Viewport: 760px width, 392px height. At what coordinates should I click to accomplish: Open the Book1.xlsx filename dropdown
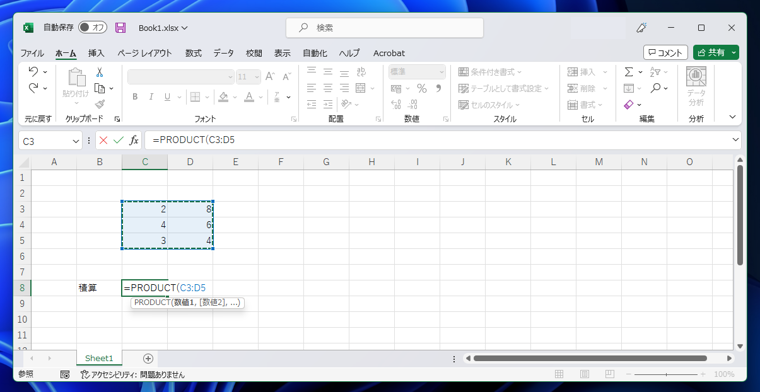tap(163, 28)
